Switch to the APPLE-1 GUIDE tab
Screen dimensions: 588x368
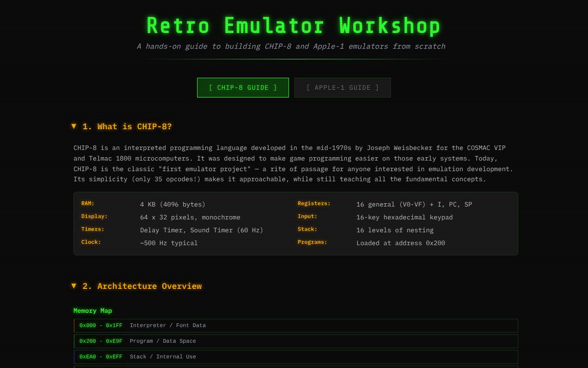pos(342,87)
